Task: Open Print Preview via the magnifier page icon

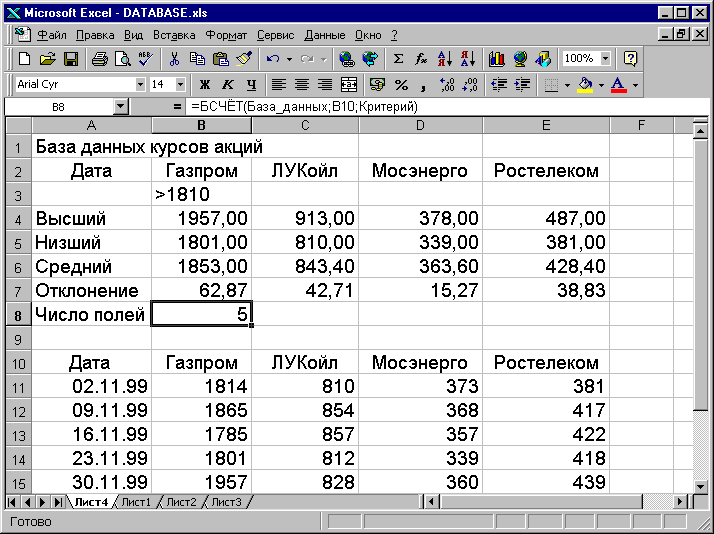Action: [122, 59]
